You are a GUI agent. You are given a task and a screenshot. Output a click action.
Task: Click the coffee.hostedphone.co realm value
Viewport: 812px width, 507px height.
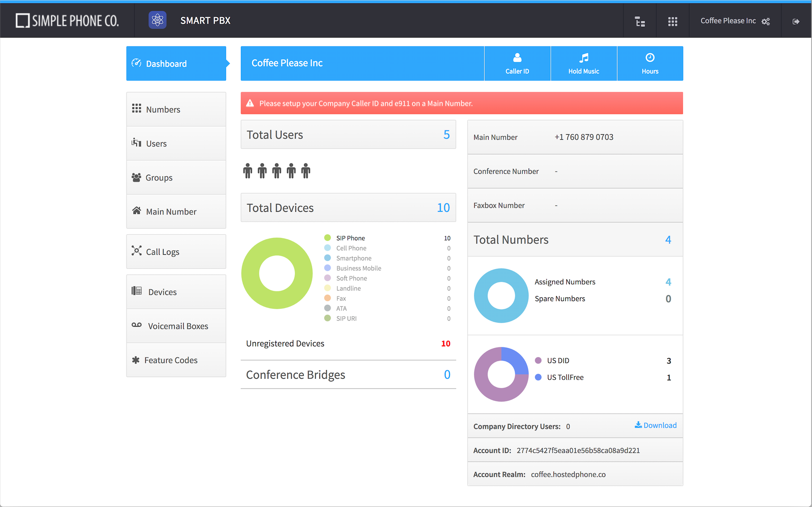click(x=568, y=474)
